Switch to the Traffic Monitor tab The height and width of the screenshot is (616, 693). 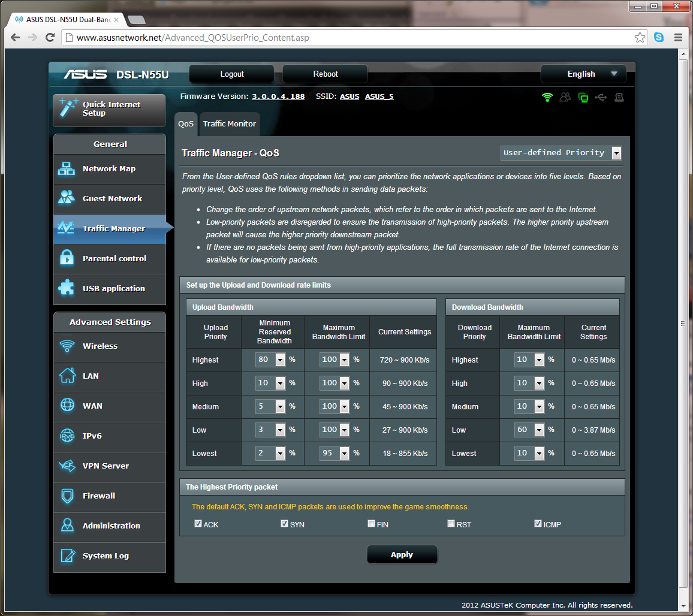pos(230,123)
